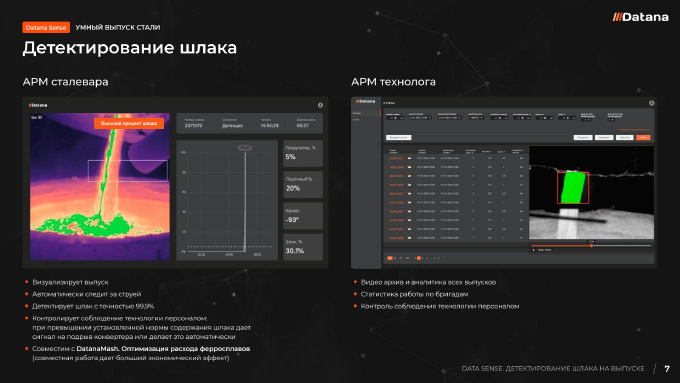Image resolution: width=680 pixels, height=383 pixels.
Task: Click the heading 'АРМ сталевара'
Action: pos(65,82)
